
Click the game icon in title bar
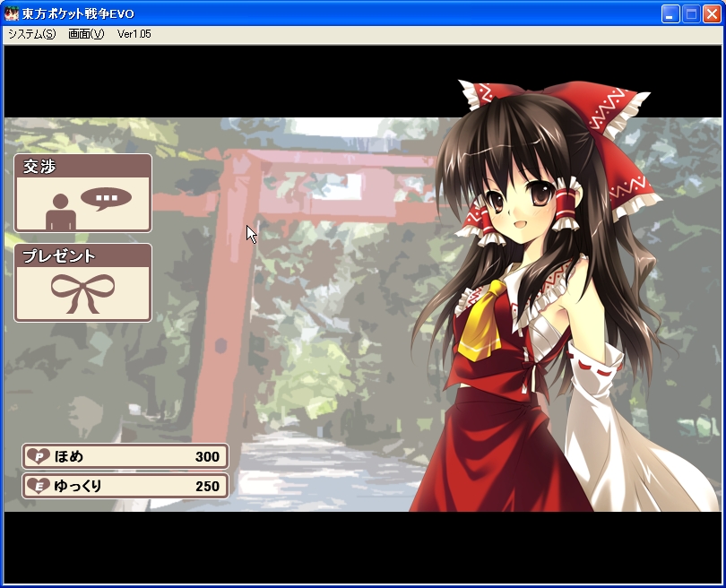[x=12, y=13]
